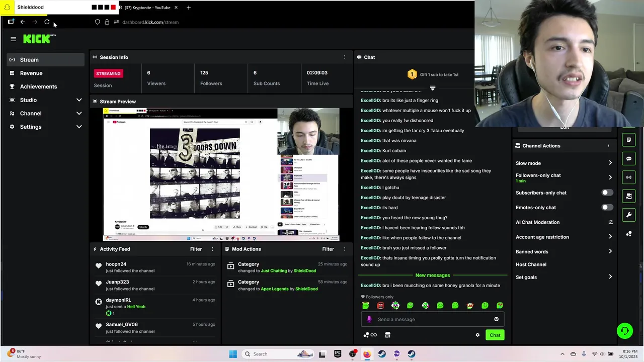Open Set goals chevron
644x362 pixels.
click(610, 277)
